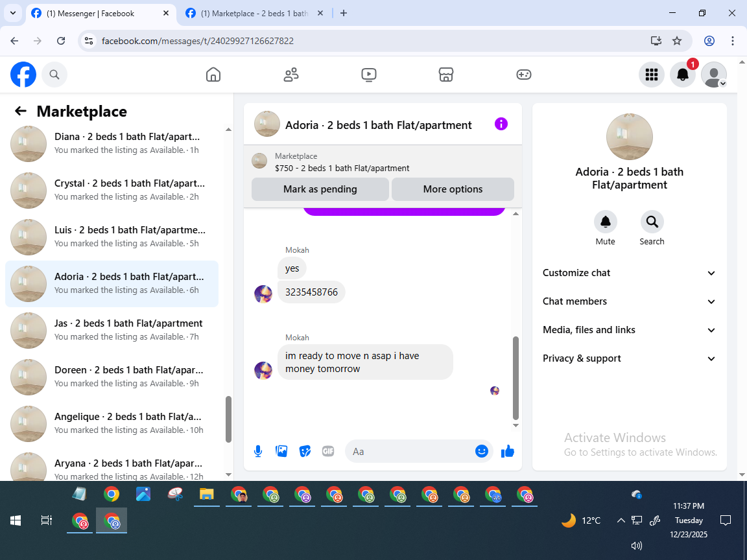Reload the page with refresh icon
Image resolution: width=747 pixels, height=560 pixels.
pyautogui.click(x=61, y=41)
